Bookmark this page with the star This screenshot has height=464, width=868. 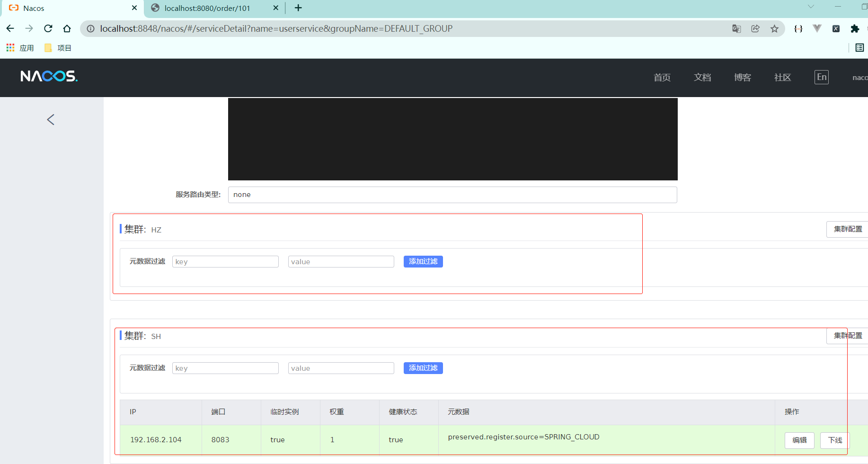pyautogui.click(x=774, y=29)
